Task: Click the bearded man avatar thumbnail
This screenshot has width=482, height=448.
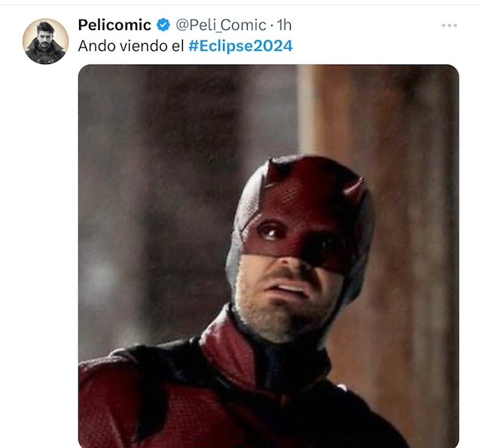Action: [x=45, y=41]
